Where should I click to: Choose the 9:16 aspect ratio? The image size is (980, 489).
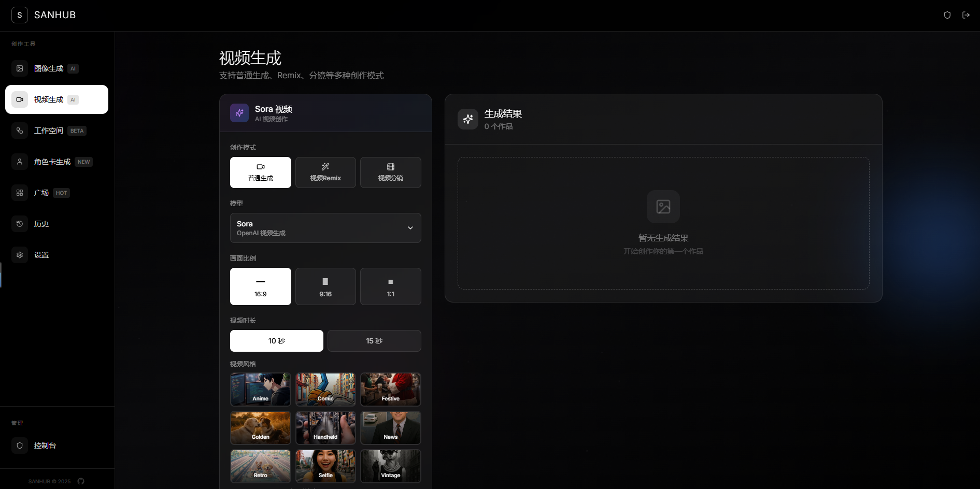[x=325, y=286]
